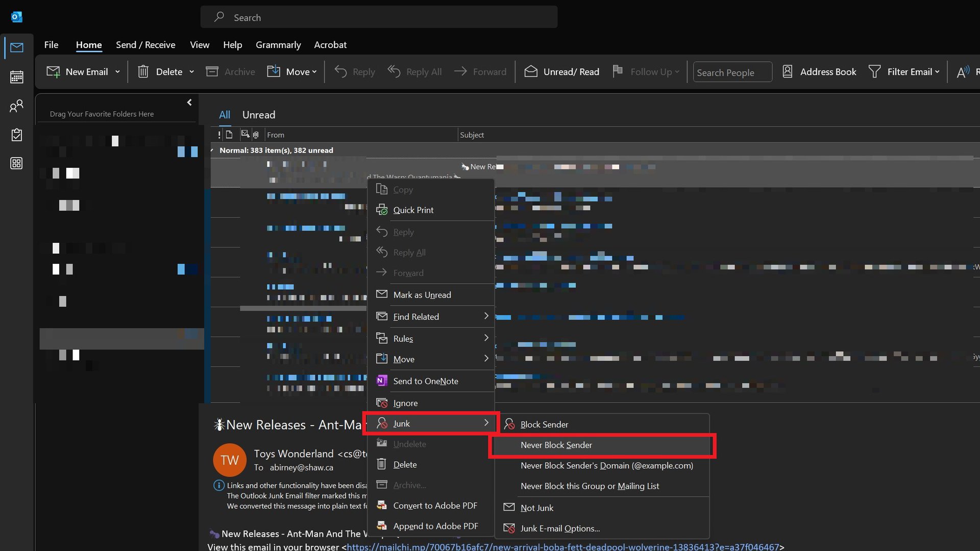The height and width of the screenshot is (551, 980).
Task: Expand the Move submenu in context menu
Action: coord(431,359)
